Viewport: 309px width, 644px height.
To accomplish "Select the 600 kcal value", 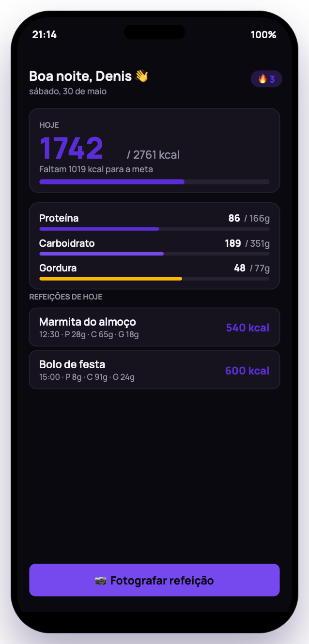I will coord(247,371).
